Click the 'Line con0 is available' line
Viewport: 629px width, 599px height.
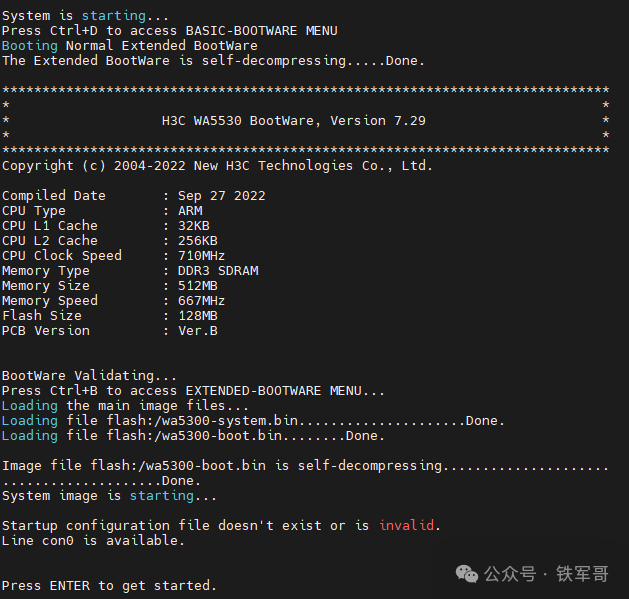93,540
